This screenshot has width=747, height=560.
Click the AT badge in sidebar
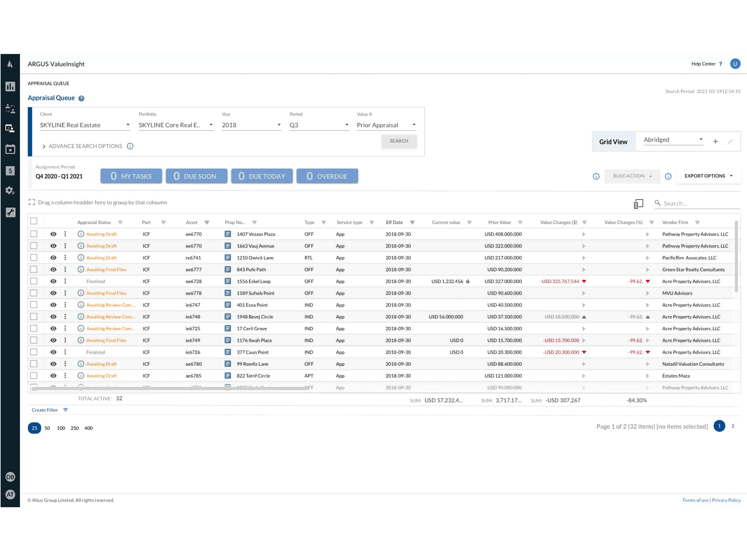point(10,494)
